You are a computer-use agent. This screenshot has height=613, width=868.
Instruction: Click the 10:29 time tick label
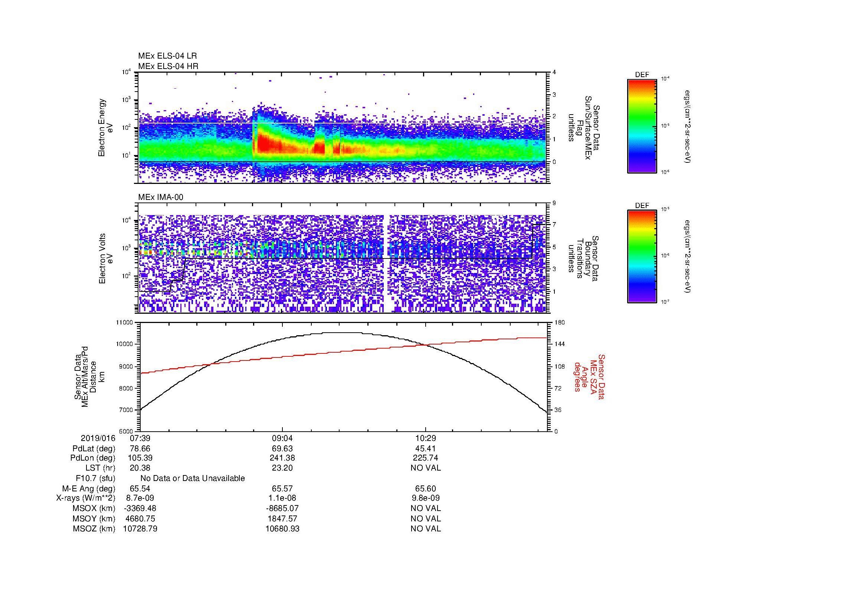point(426,438)
